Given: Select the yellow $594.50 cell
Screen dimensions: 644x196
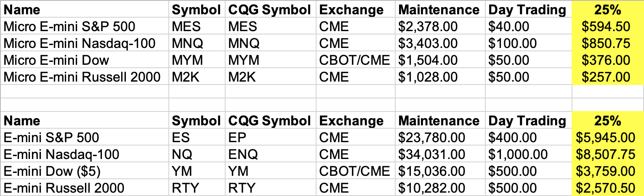Looking at the screenshot, I should (605, 27).
